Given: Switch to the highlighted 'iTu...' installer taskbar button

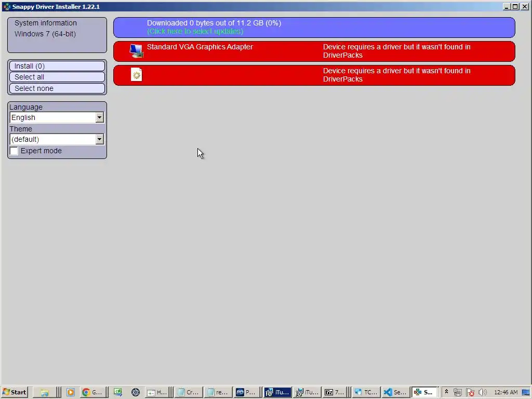Looking at the screenshot, I should [x=277, y=392].
